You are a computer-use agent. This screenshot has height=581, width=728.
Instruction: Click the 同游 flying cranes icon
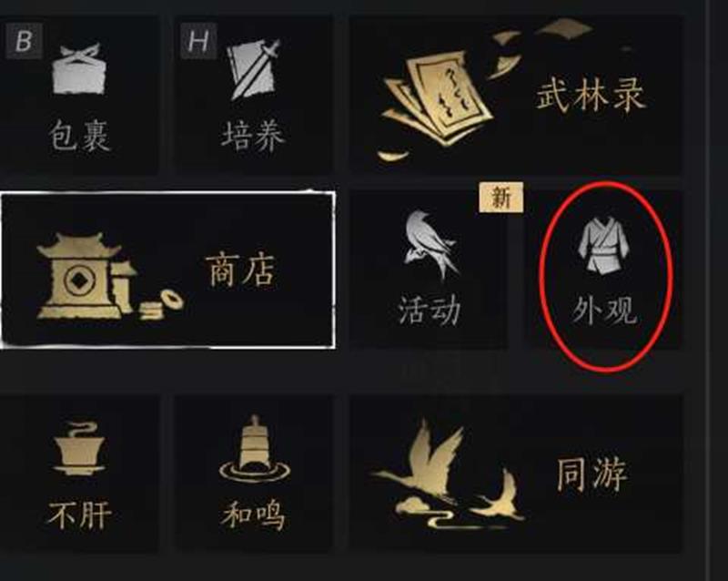point(448,475)
